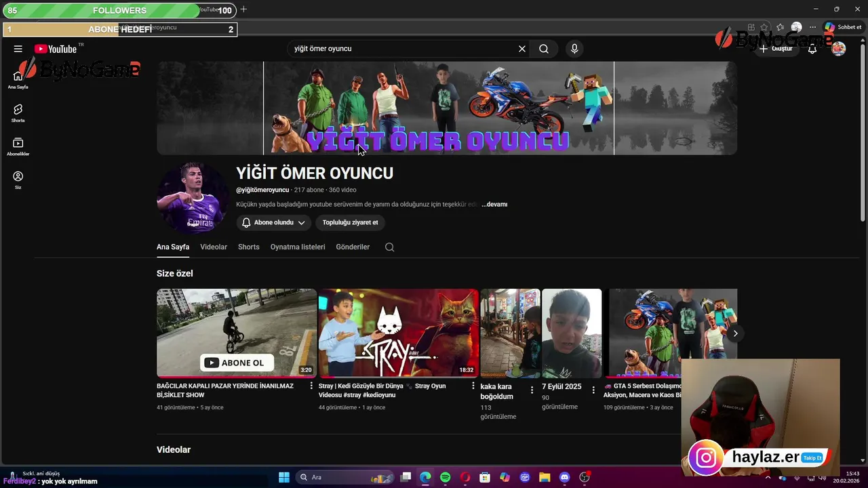Open the browser favorites list

point(781,27)
